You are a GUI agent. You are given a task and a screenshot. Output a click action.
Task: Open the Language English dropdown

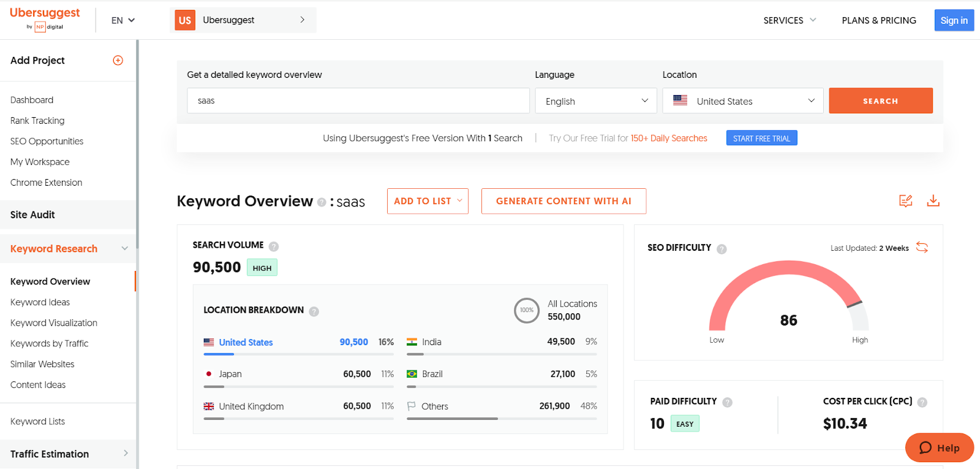click(596, 101)
